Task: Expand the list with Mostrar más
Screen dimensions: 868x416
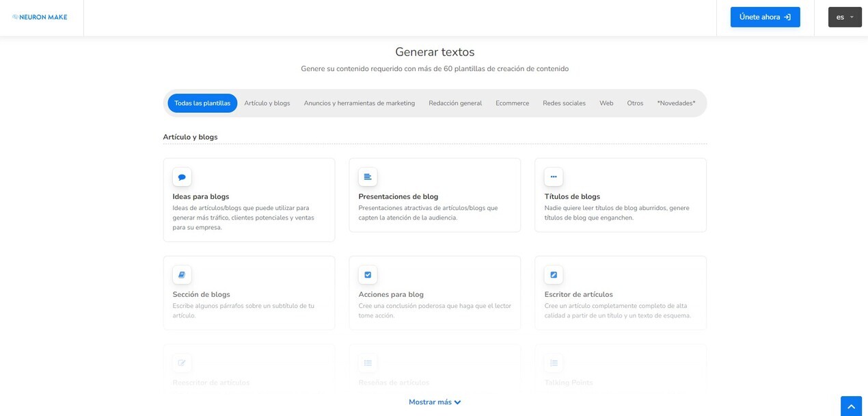Action: [x=435, y=402]
